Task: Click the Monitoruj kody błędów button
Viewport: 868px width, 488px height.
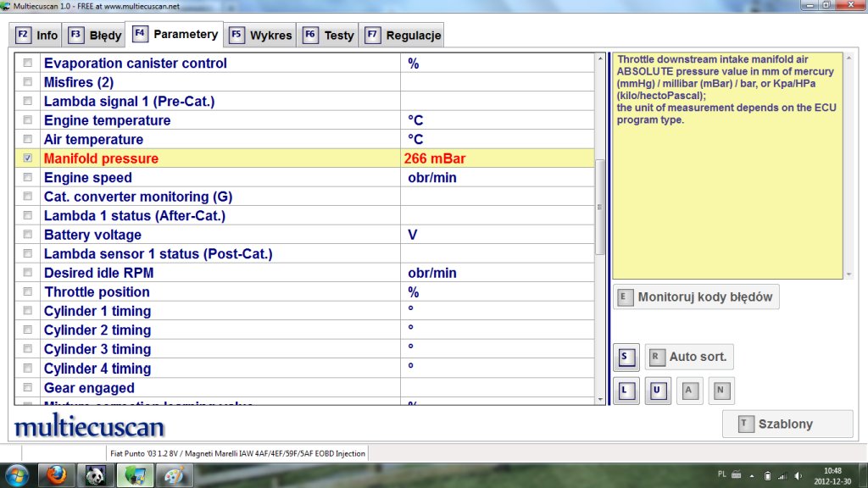Action: (695, 297)
